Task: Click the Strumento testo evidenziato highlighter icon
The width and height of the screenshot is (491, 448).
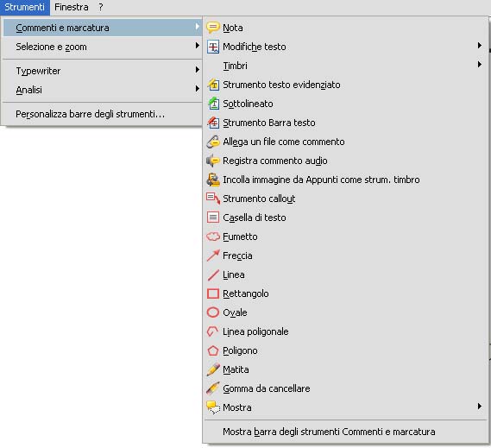Action: [213, 85]
